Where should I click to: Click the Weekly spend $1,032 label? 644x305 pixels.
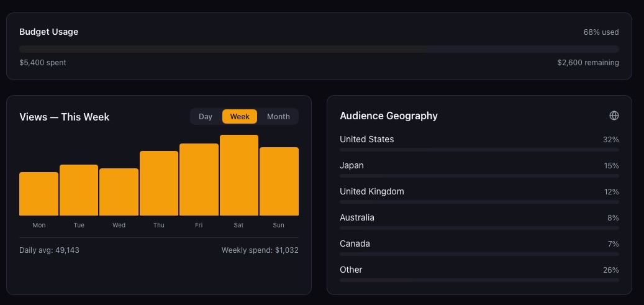[x=260, y=250]
